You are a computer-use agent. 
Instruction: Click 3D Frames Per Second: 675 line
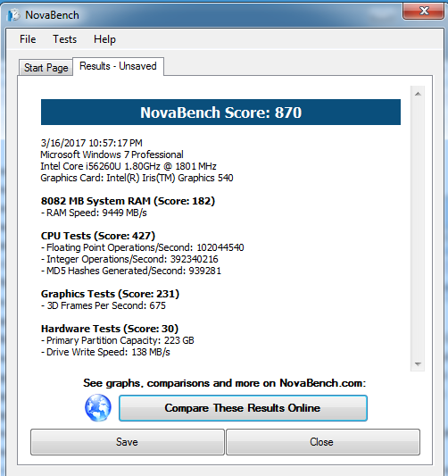click(104, 305)
